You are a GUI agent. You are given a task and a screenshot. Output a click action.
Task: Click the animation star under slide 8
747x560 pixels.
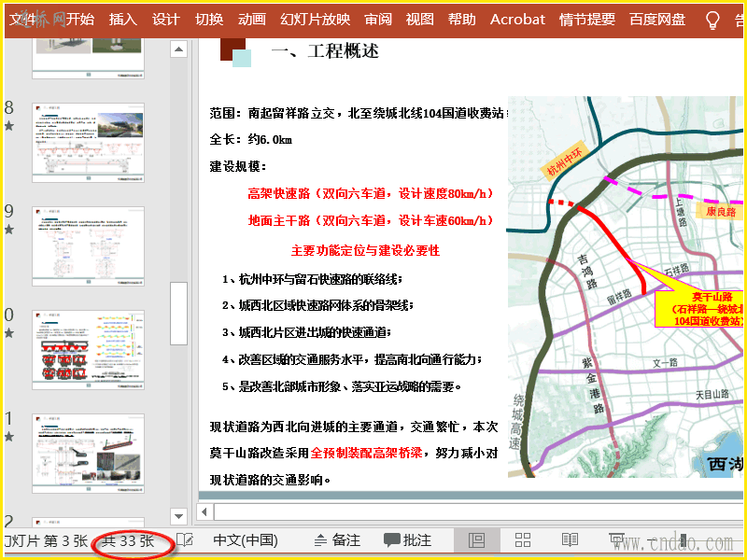[x=9, y=126]
